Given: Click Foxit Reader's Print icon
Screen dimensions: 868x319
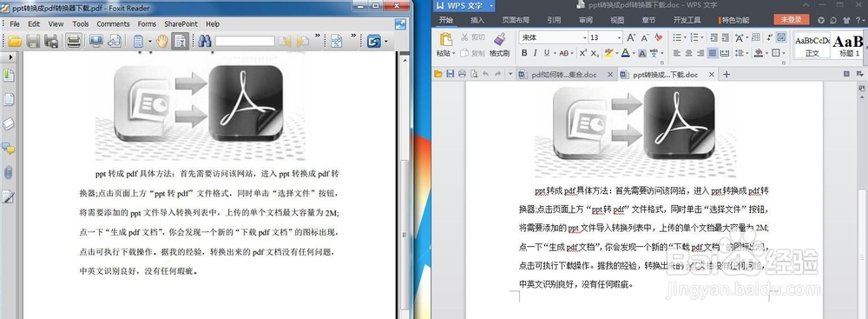Looking at the screenshot, I should click(74, 41).
